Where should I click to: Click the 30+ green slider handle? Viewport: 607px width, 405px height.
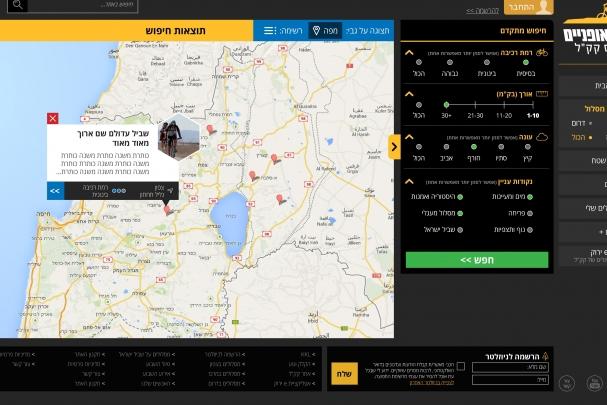click(x=446, y=105)
